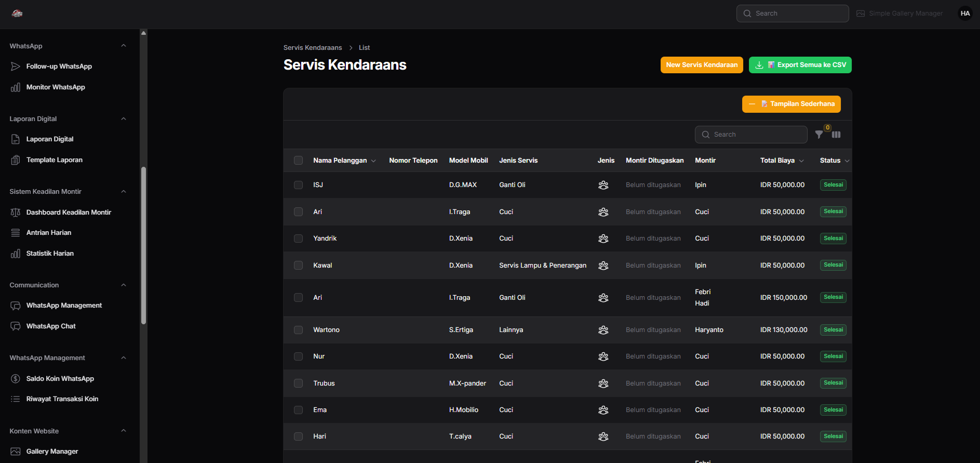Viewport: 980px width, 463px height.
Task: Click the Gallery Manager image icon
Action: (x=16, y=452)
